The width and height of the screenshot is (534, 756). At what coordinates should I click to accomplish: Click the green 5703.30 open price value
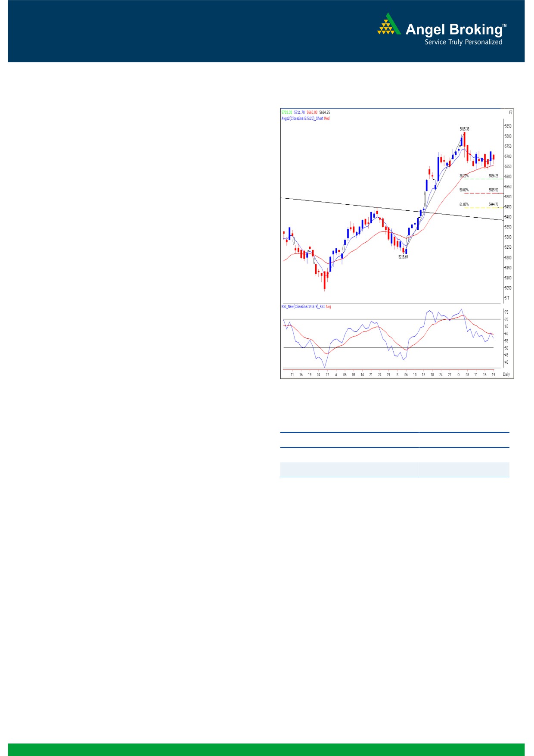[286, 112]
